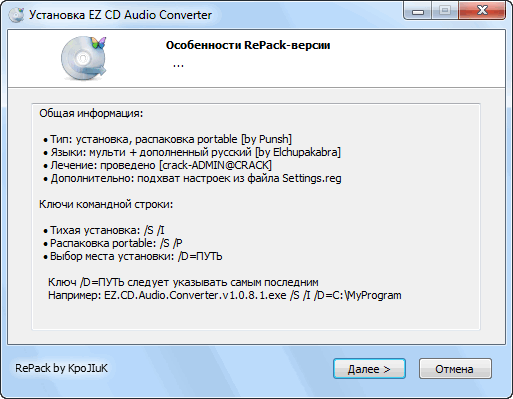
Task: Click the Распаковка portable: /S /P line
Action: tap(113, 243)
